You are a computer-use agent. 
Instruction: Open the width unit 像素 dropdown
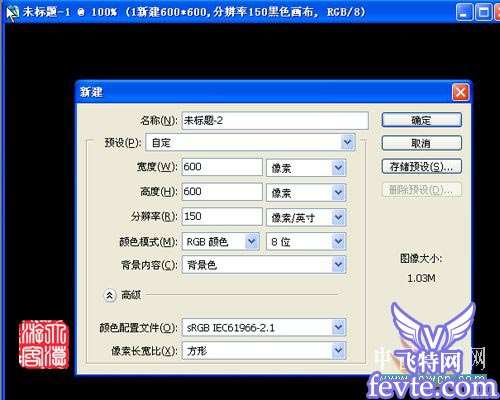point(306,168)
